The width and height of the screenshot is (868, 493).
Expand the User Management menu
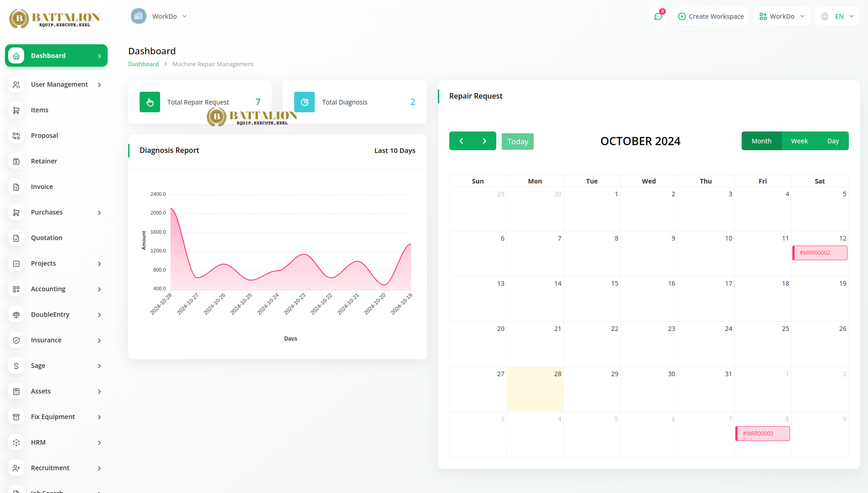59,84
